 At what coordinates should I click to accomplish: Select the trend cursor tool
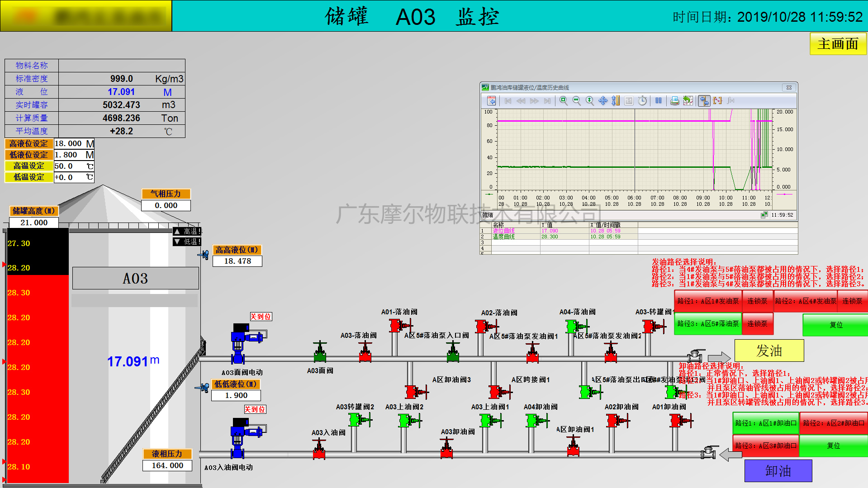click(704, 100)
